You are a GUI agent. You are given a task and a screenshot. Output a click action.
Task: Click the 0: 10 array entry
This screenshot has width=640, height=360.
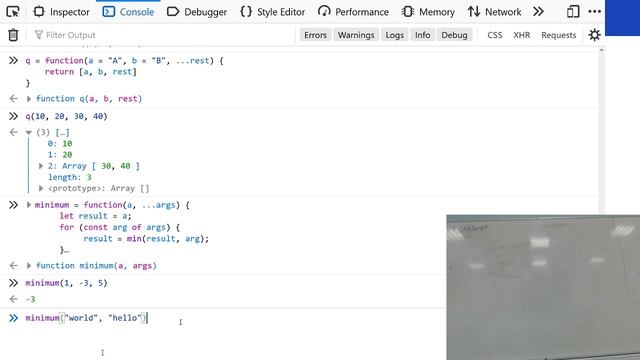click(x=60, y=144)
